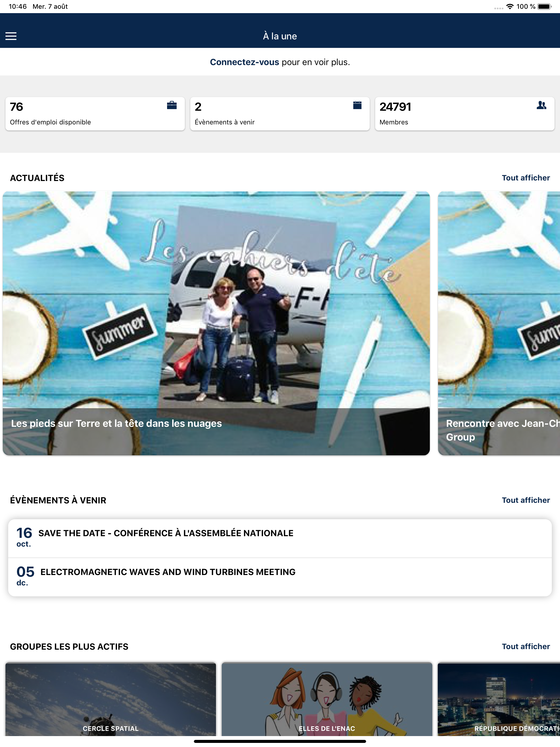Check the battery icon in status bar
Screen dimensions: 560x747
point(544,6)
